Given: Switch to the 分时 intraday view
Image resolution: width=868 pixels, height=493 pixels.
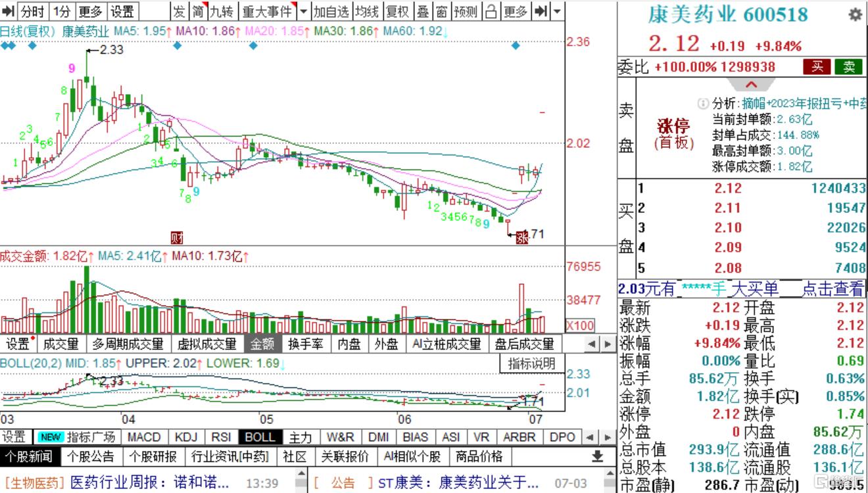Looking at the screenshot, I should 32,11.
